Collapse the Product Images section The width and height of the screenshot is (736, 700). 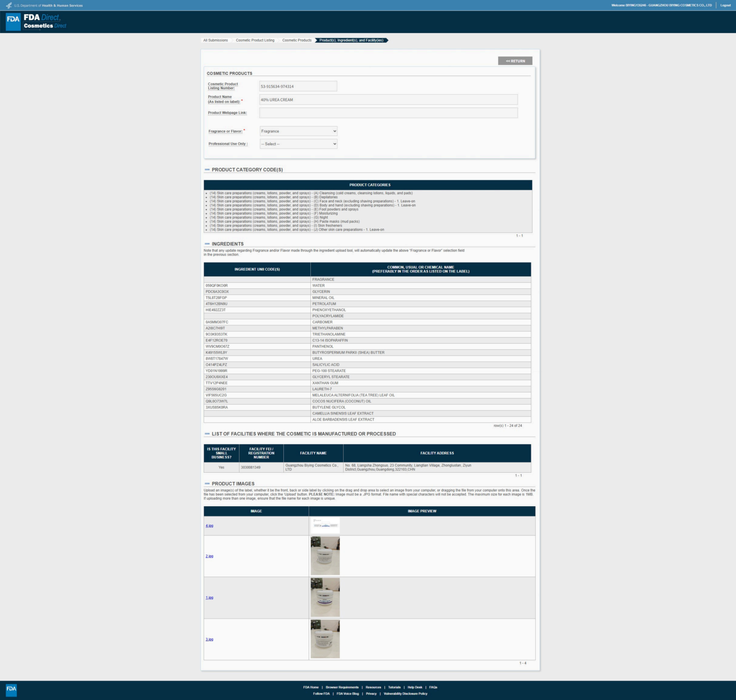tap(207, 484)
